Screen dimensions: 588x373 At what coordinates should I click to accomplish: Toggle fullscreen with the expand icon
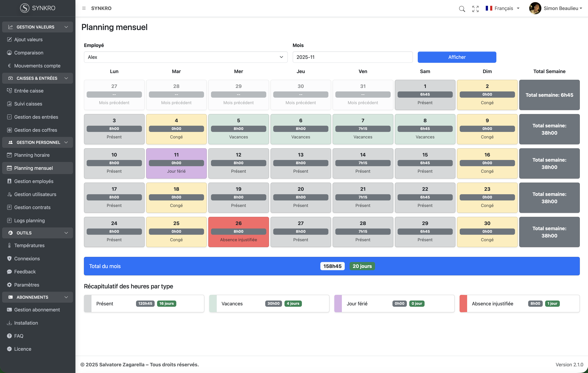pyautogui.click(x=475, y=8)
